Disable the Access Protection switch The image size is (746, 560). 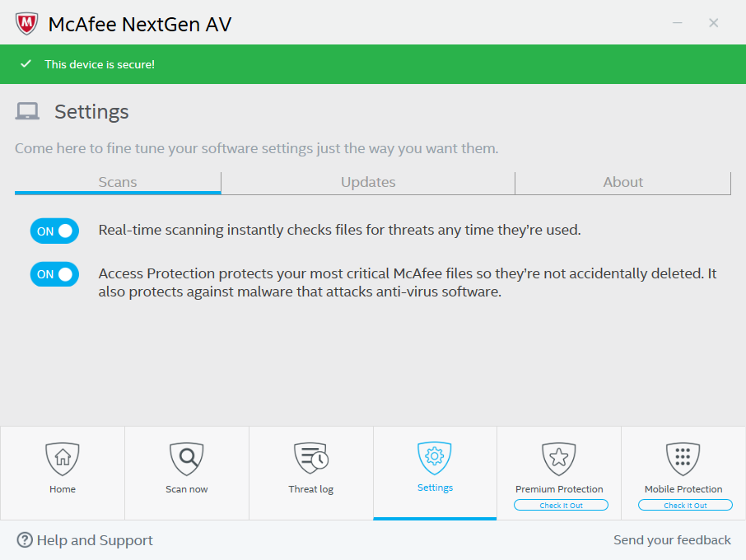[54, 274]
